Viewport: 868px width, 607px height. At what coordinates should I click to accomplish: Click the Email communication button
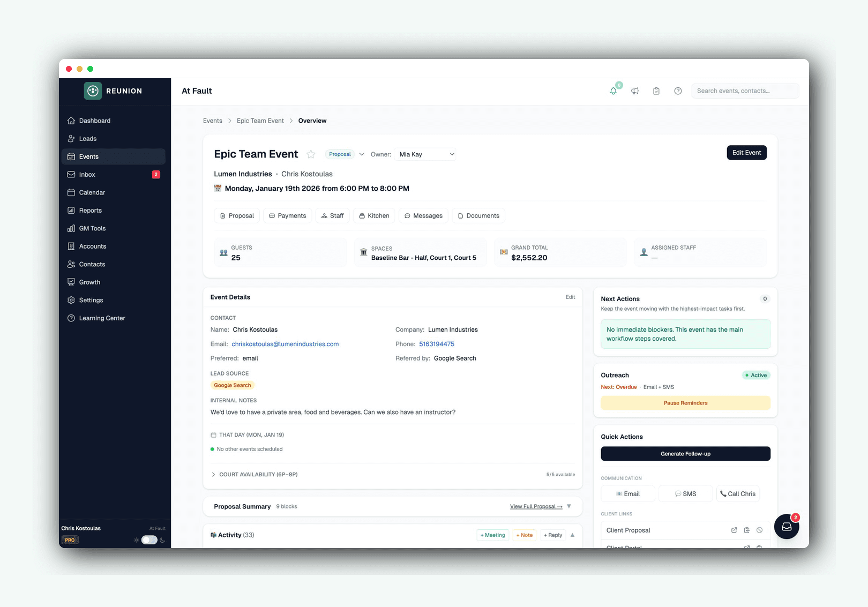[628, 494]
